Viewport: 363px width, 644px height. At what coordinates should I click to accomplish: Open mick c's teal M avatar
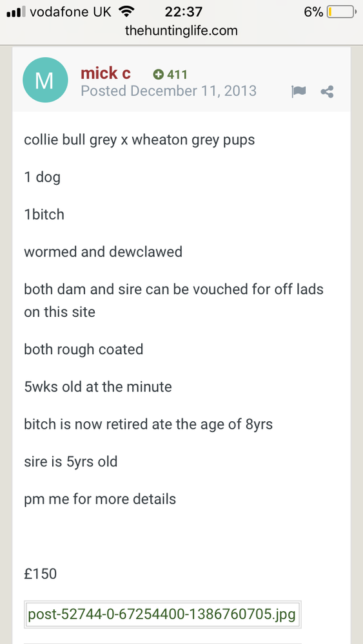(45, 80)
